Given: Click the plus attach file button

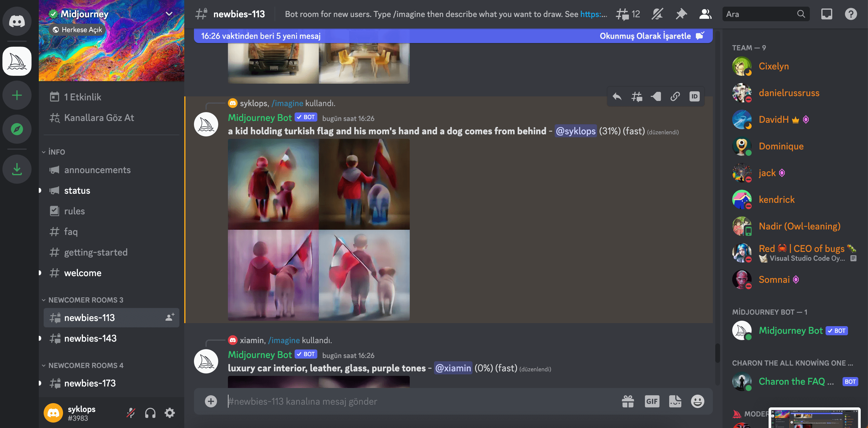Looking at the screenshot, I should click(211, 401).
